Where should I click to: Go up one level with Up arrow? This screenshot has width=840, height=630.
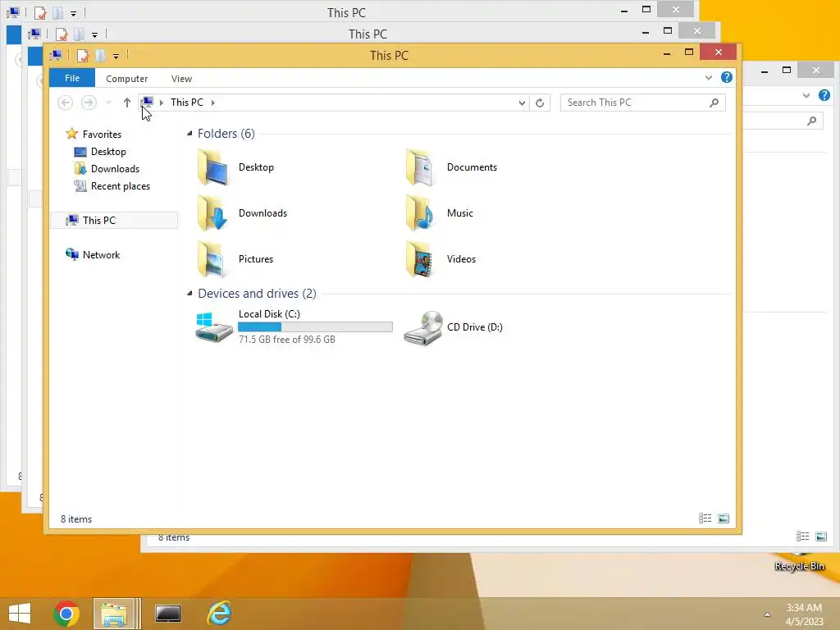127,103
